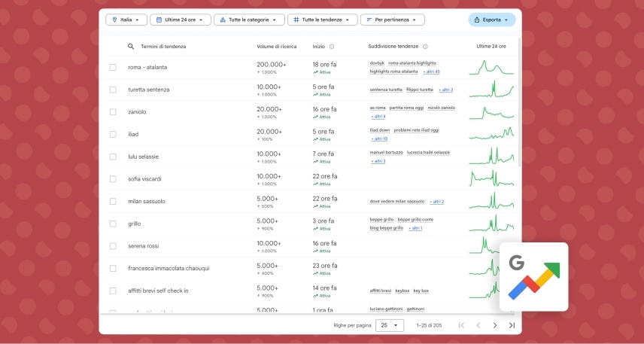The image size is (644, 344).
Task: Click the Google Trends logo
Action: (x=533, y=277)
